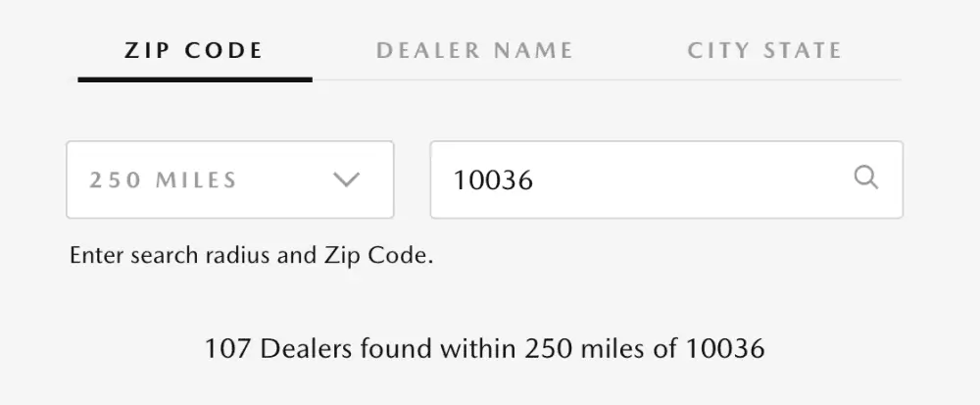
Task: Click '10036' in the results summary line
Action: [x=725, y=349]
